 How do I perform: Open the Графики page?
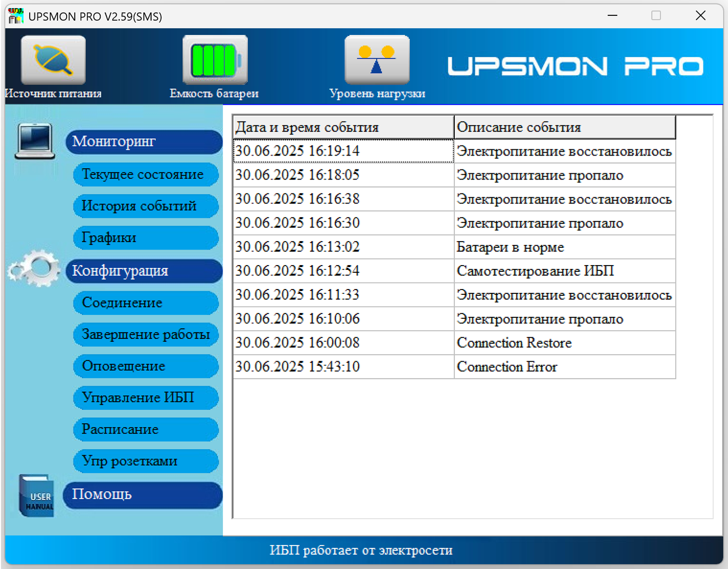coord(146,238)
